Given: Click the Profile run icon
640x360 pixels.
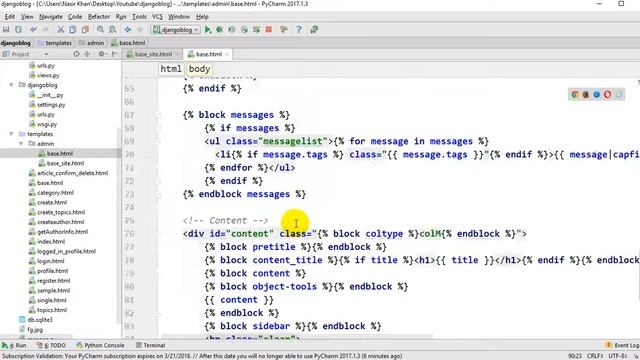Looking at the screenshot, I should pos(244,29).
